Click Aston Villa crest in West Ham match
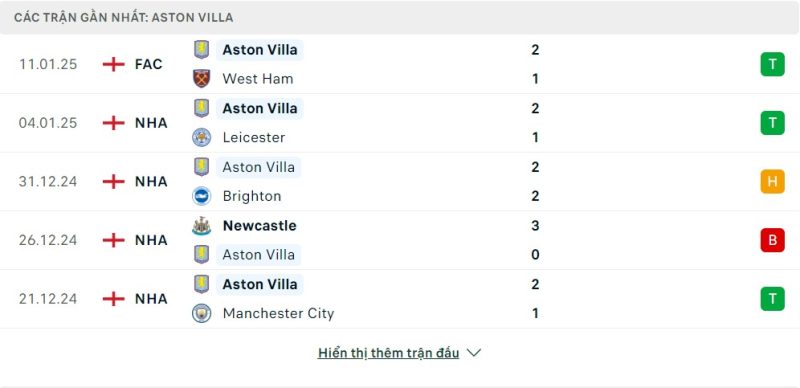 pyautogui.click(x=202, y=50)
